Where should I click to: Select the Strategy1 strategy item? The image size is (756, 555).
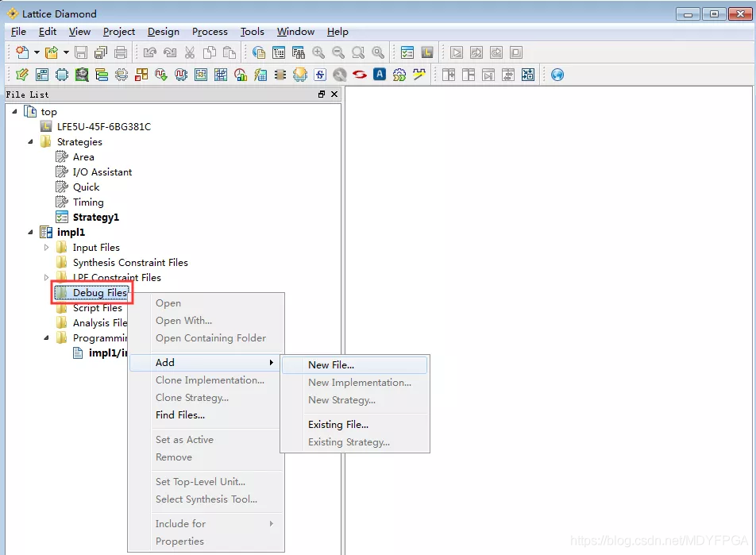coord(96,218)
